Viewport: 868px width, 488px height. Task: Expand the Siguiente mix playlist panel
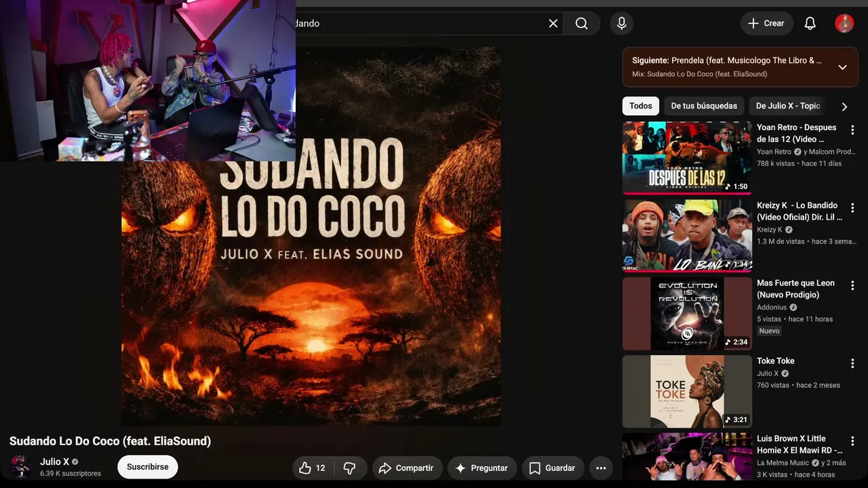tap(842, 67)
